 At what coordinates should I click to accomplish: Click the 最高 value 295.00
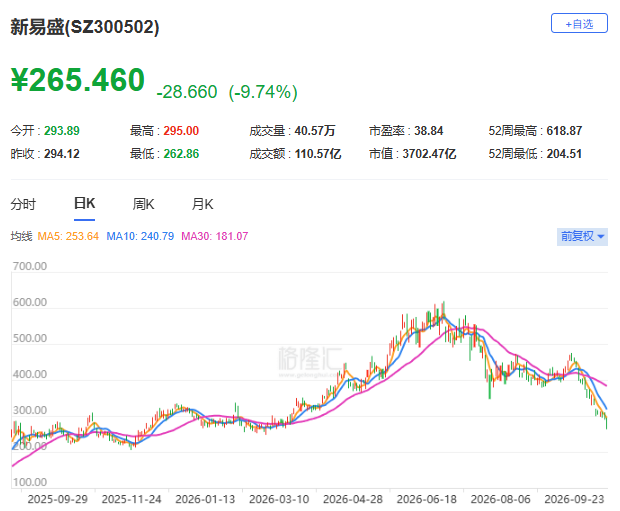(181, 131)
